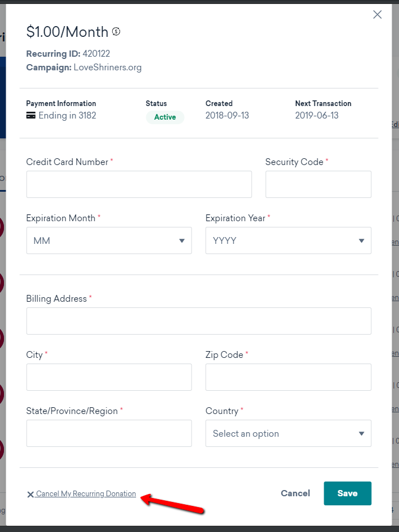Click the Zip Code input box
The height and width of the screenshot is (532, 399).
pos(288,377)
